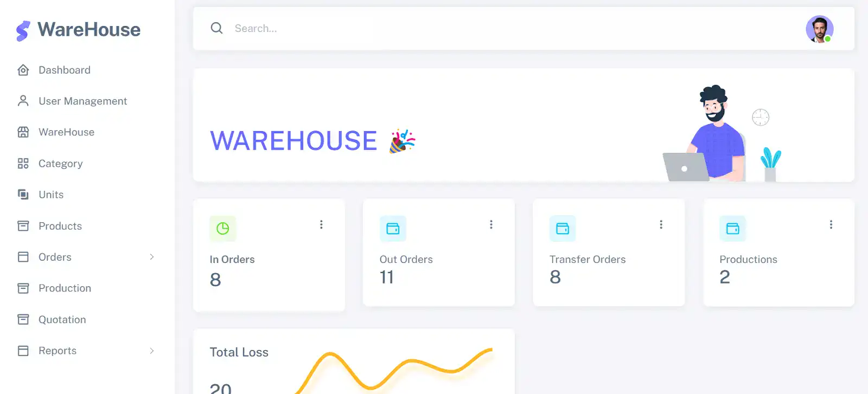Image resolution: width=868 pixels, height=394 pixels.
Task: Click the WareHouse logo icon
Action: (23, 31)
